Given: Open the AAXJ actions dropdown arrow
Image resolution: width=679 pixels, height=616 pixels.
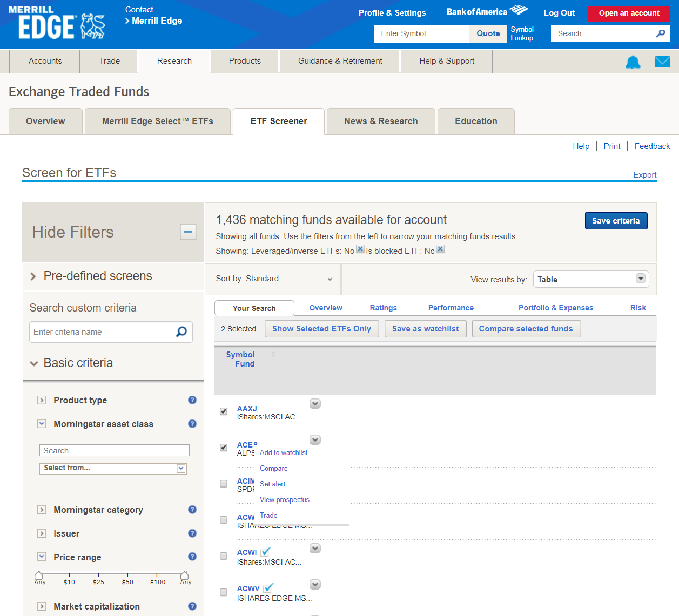Looking at the screenshot, I should tap(315, 404).
